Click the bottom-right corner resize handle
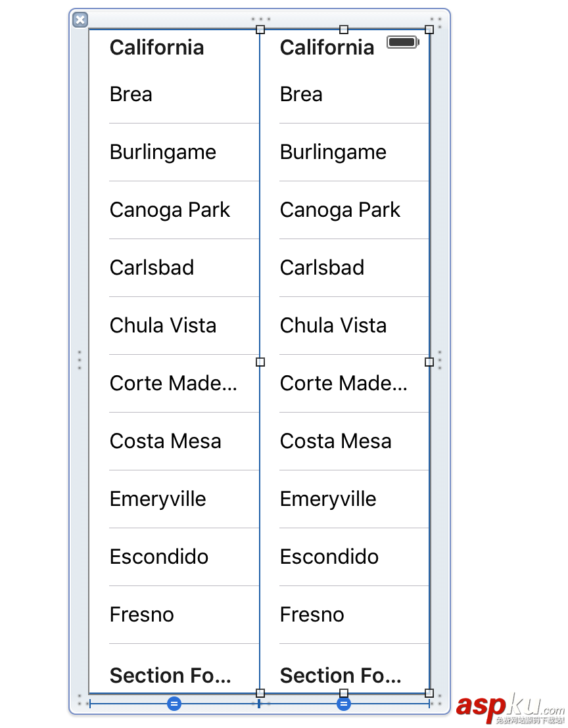 click(429, 693)
